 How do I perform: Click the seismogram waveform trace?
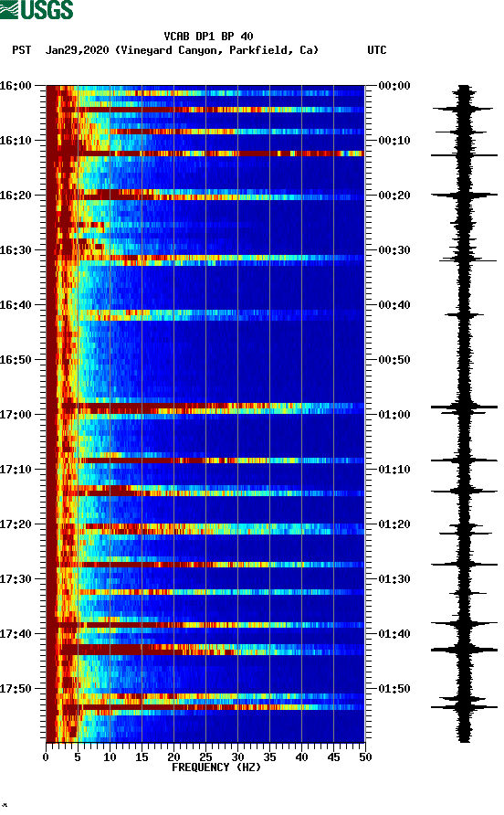point(464,414)
